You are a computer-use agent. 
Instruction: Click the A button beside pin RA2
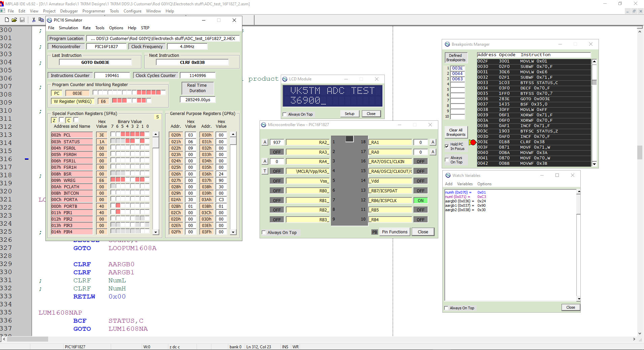coord(265,142)
